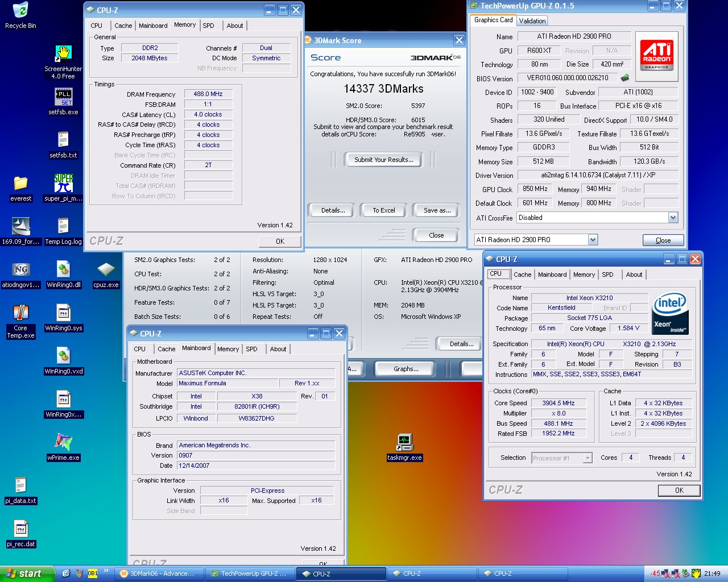Expand the quick launch overflow chevron
Viewport: 728px width, 582px height.
click(x=106, y=571)
